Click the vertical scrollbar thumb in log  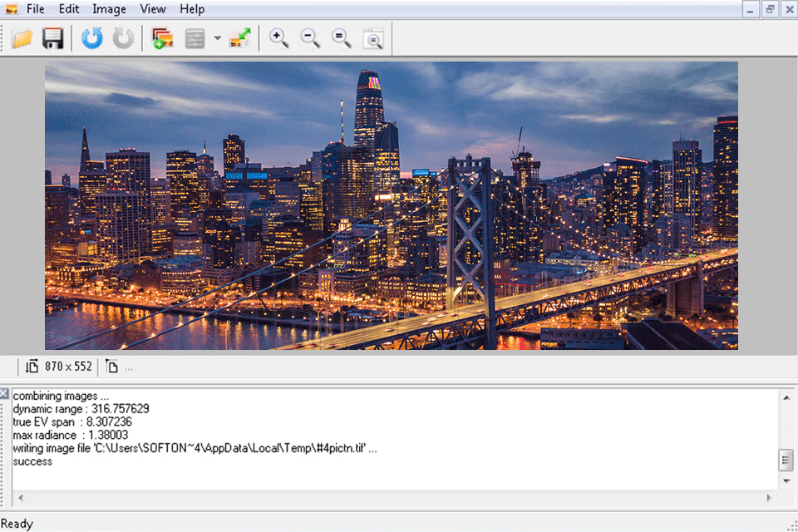pyautogui.click(x=786, y=461)
